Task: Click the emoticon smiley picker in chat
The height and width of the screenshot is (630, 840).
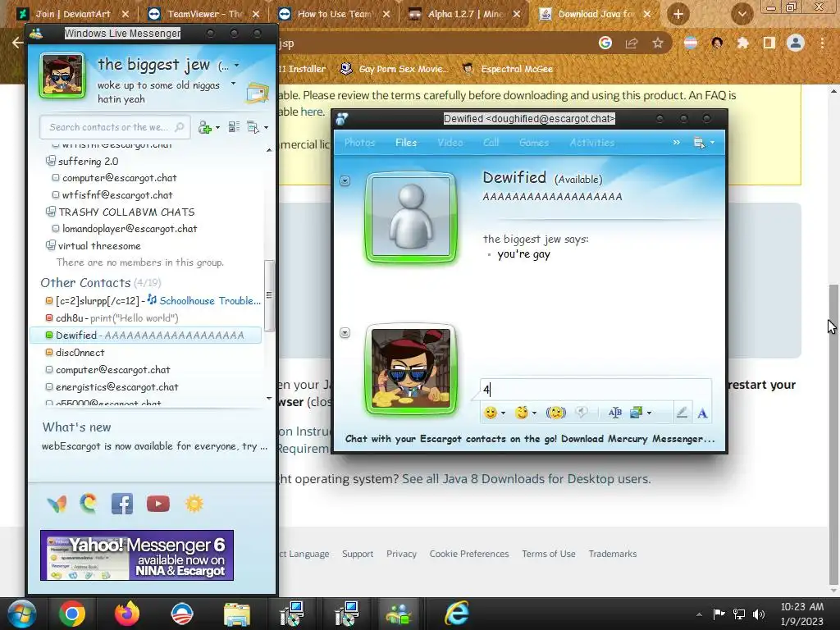Action: 491,413
